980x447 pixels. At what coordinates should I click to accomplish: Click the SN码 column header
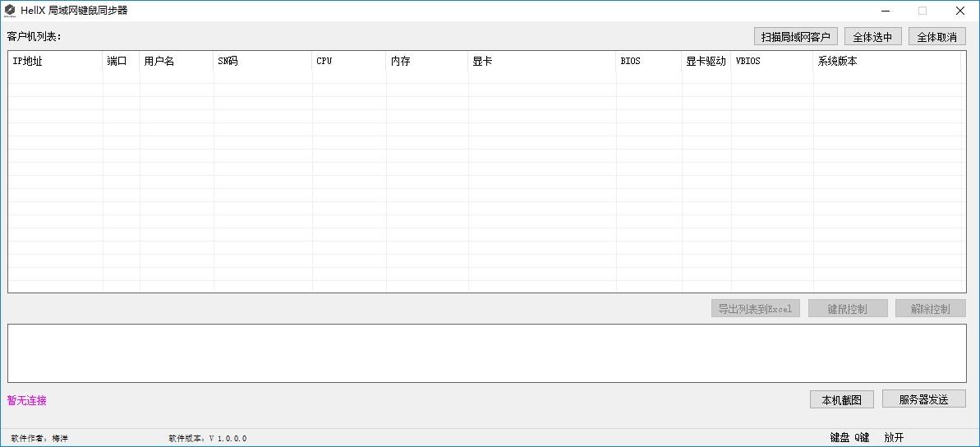coord(263,62)
